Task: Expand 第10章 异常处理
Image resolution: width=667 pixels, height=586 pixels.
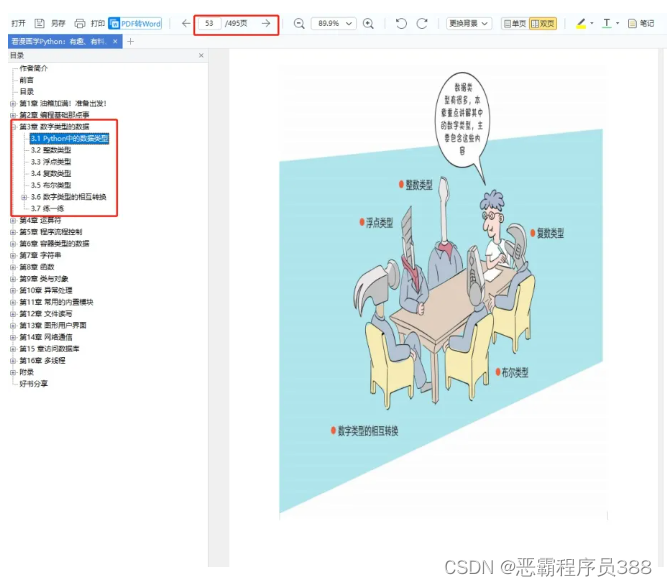Action: click(13, 290)
